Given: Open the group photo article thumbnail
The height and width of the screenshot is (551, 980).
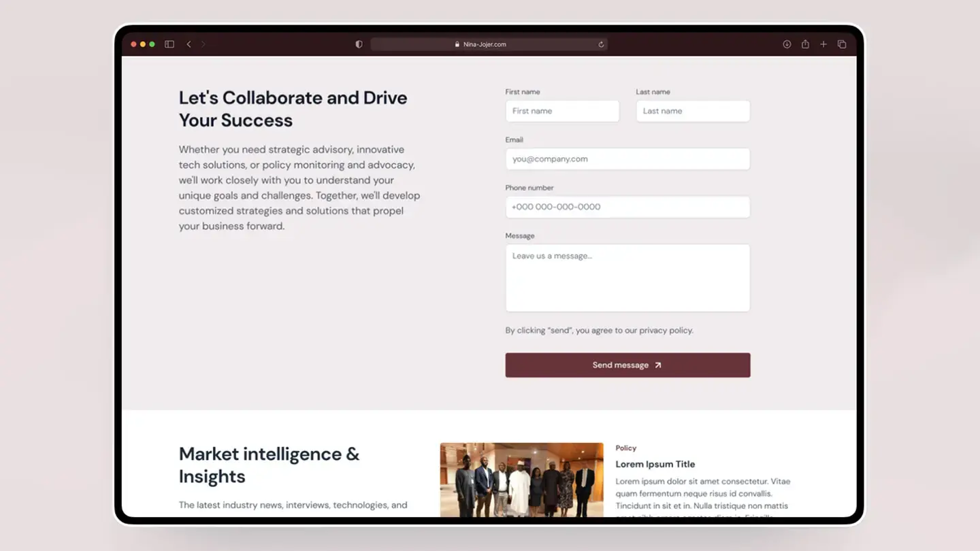Looking at the screenshot, I should point(521,480).
